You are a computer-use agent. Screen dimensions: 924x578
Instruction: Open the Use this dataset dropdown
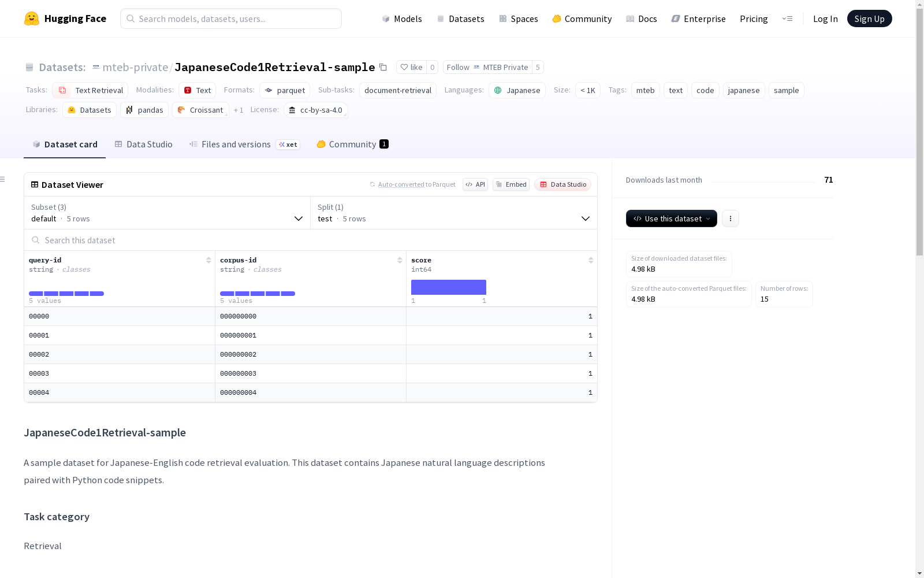(x=672, y=218)
